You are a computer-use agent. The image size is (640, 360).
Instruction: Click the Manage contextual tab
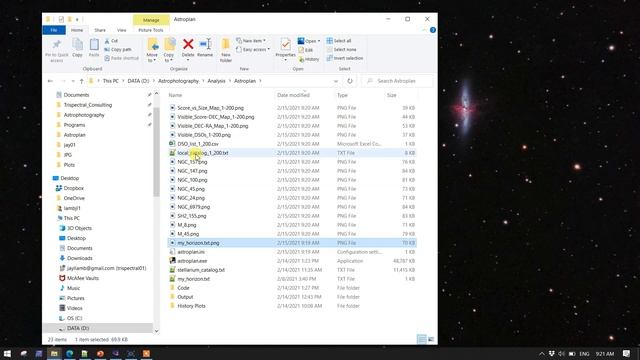pos(151,20)
